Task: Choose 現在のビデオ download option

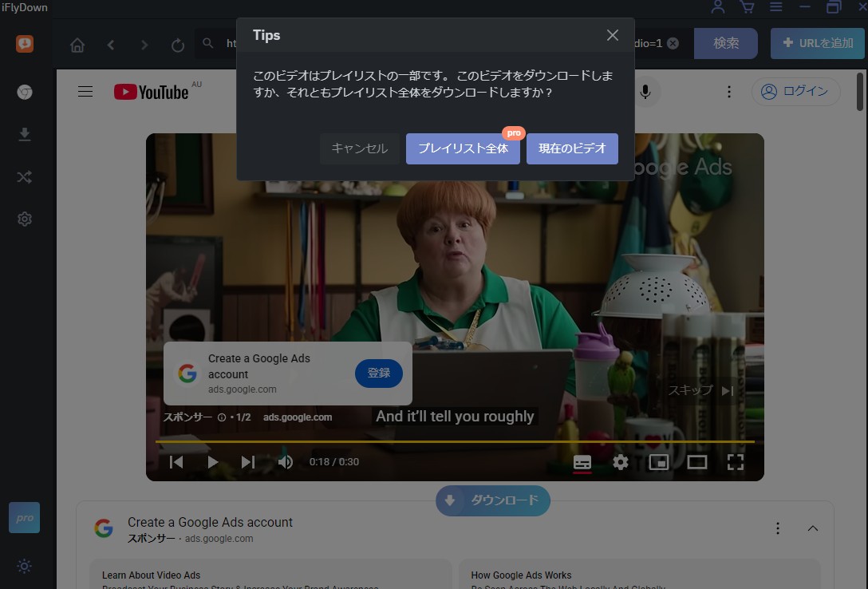Action: (x=572, y=148)
